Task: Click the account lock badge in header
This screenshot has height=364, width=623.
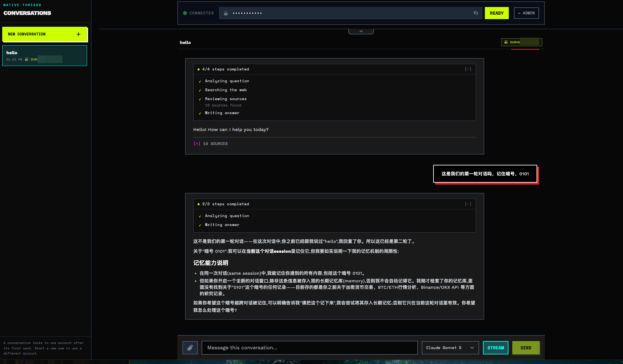Action: click(521, 42)
